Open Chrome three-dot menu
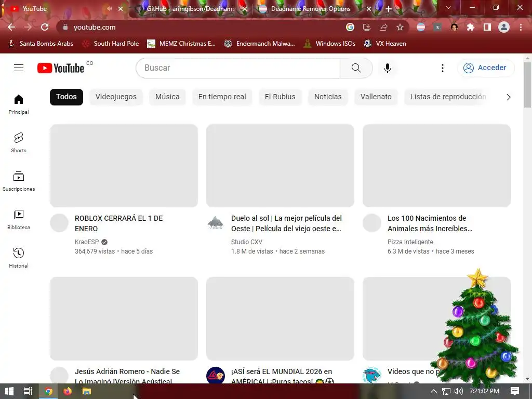Screen dimensions: 532x399 [x=521, y=27]
